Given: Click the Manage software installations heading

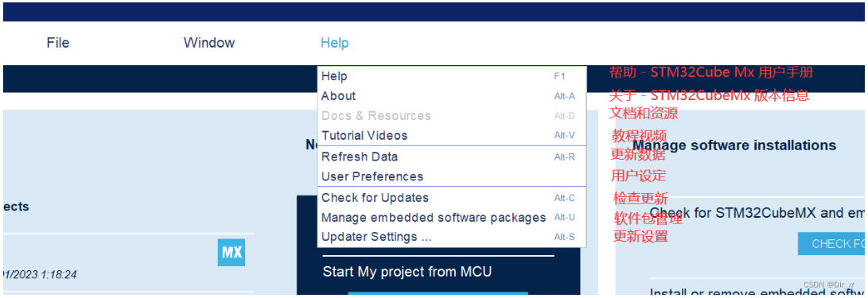Looking at the screenshot, I should [x=734, y=145].
